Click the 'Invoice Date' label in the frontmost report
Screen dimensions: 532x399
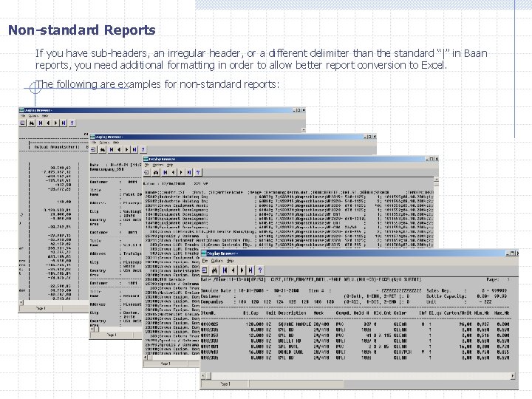point(215,291)
